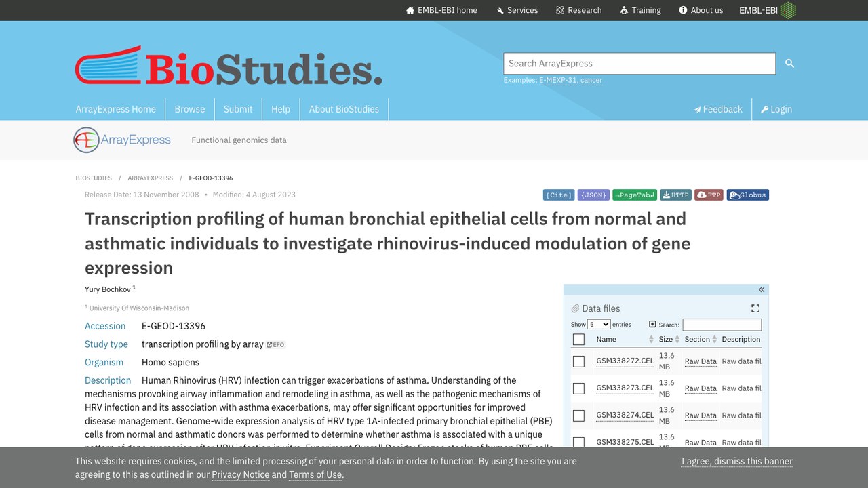Click the advanced search plus icon
Screen dimensions: 868x488
652,324
